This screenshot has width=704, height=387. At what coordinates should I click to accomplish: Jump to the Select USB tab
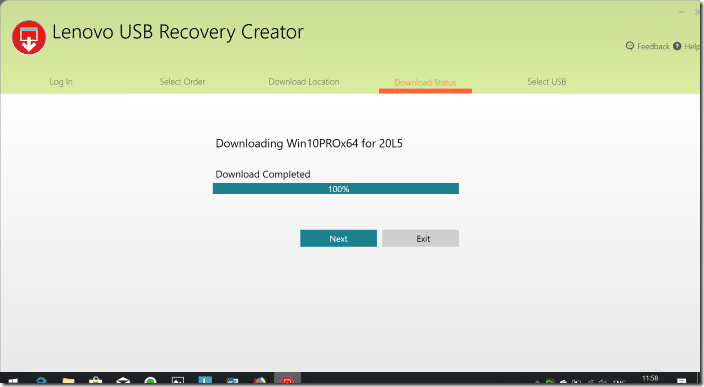pos(546,82)
